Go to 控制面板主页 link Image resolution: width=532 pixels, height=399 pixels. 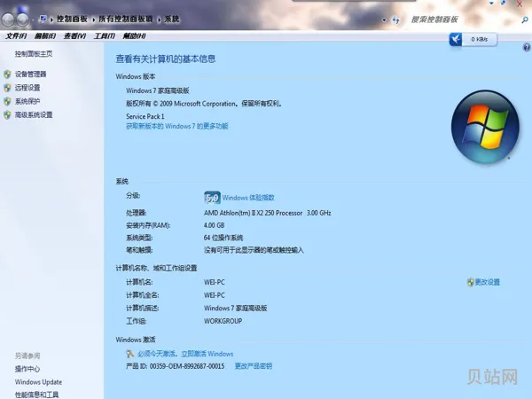pyautogui.click(x=34, y=53)
